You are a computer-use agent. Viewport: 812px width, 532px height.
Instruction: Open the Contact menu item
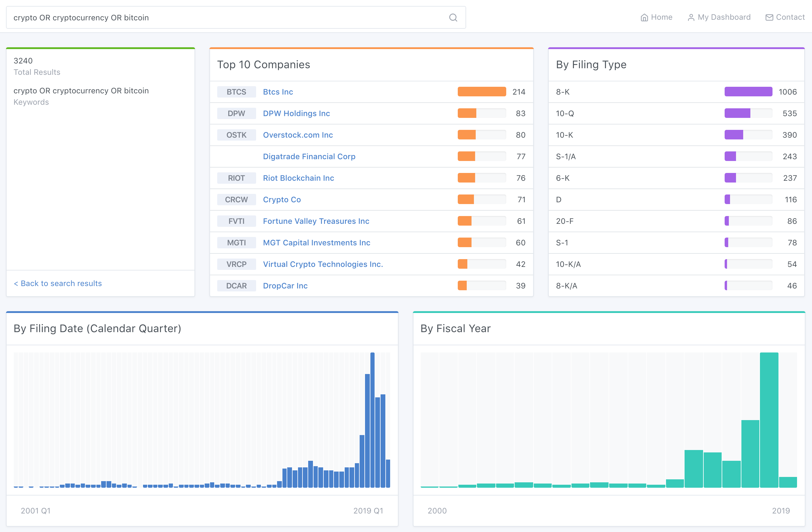point(790,17)
